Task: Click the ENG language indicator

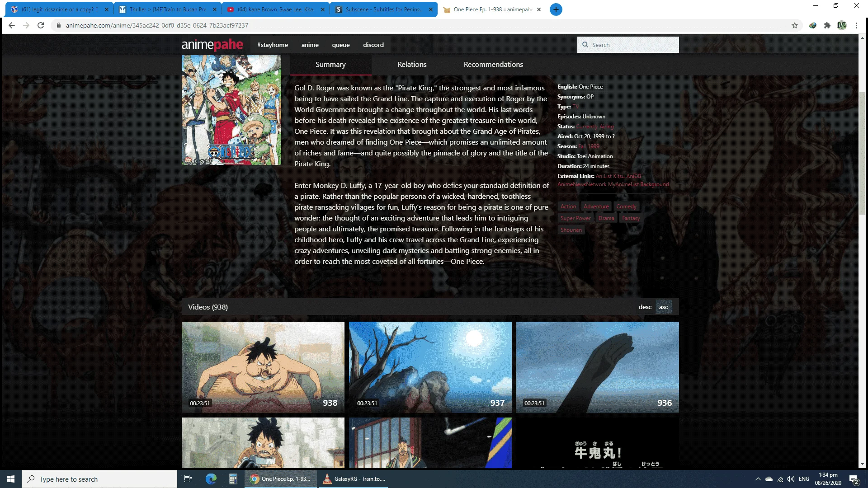Action: click(x=804, y=479)
